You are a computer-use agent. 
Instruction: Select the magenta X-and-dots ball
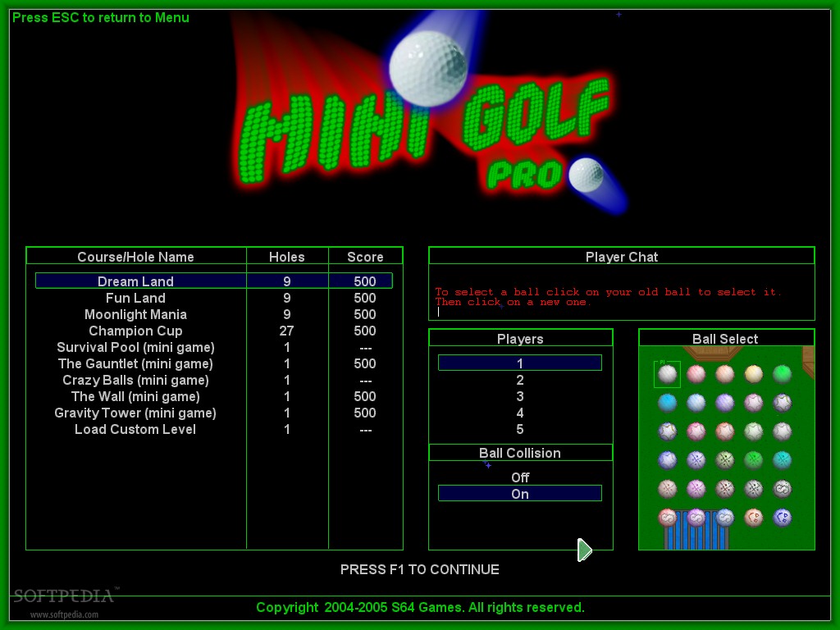[x=696, y=489]
